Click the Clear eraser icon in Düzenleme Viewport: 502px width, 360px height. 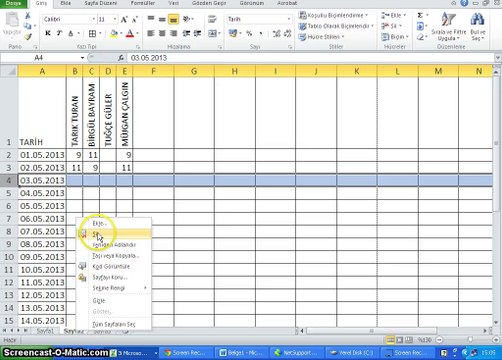420,37
